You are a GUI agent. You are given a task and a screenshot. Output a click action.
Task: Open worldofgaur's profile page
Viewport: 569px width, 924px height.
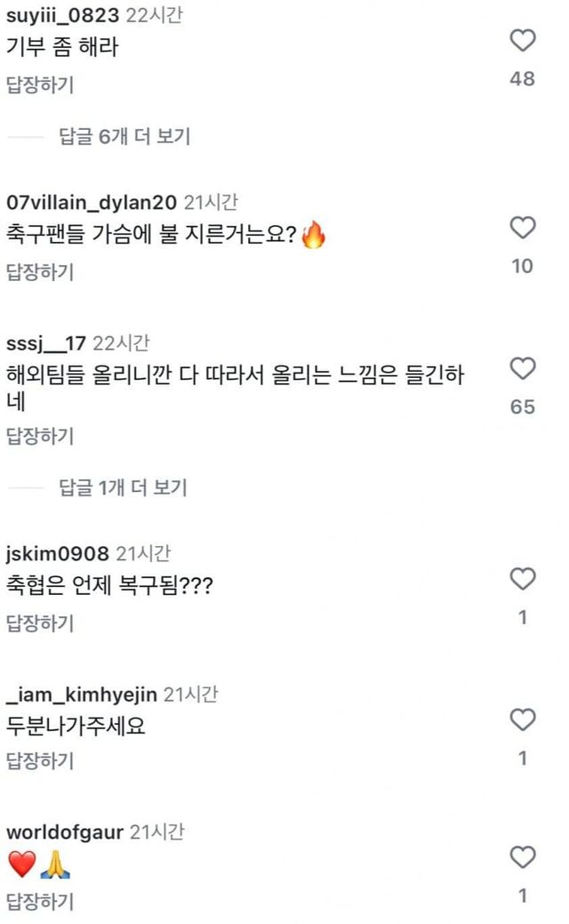pos(65,833)
